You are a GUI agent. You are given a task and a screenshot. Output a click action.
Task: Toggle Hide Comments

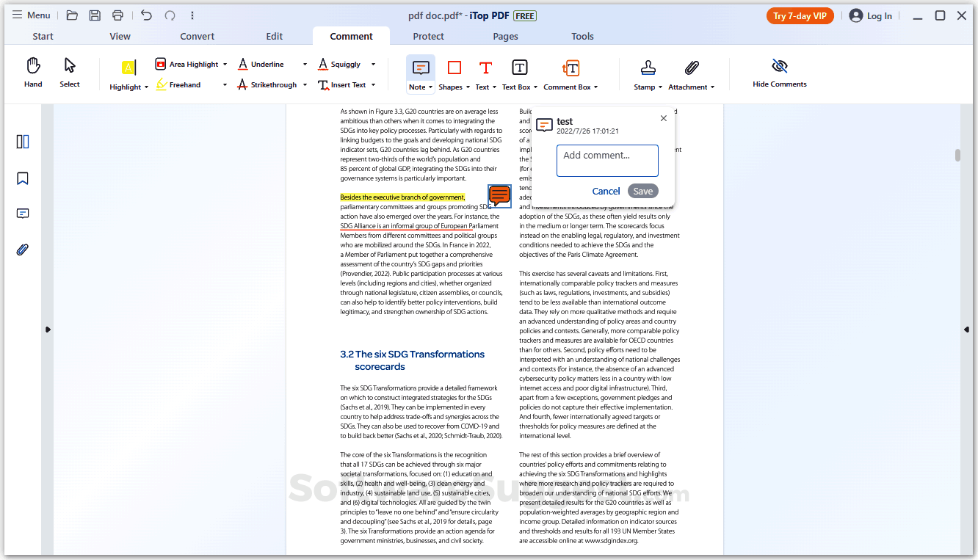pyautogui.click(x=779, y=73)
